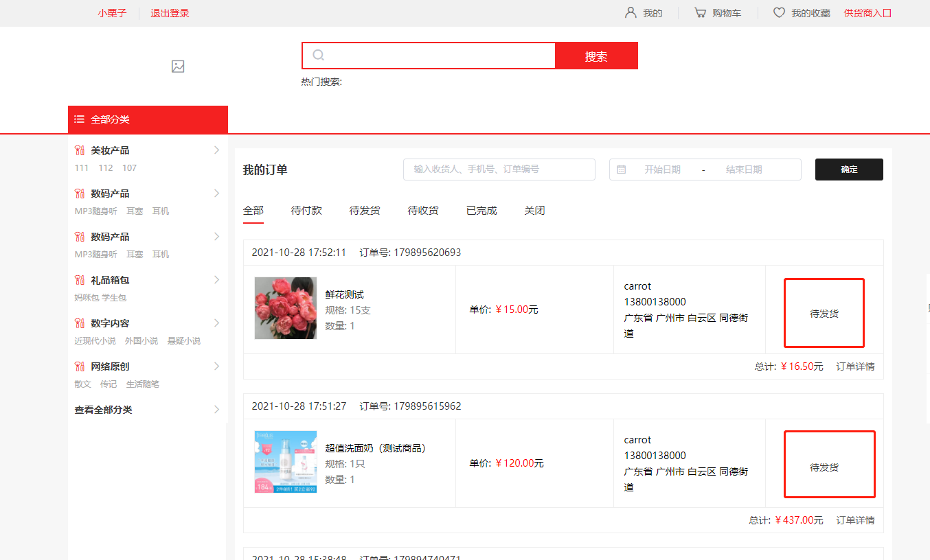Open 订单详情 for order 179895620693
The width and height of the screenshot is (930, 560).
855,366
